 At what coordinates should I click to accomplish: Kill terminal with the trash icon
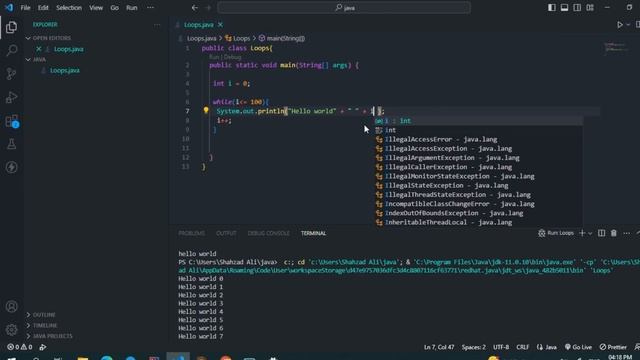pyautogui.click(x=613, y=233)
